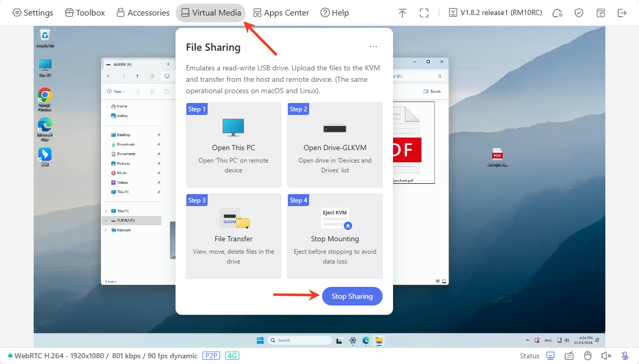The height and width of the screenshot is (364, 639).
Task: Click the keyboard icon in status bar
Action: tap(569, 356)
